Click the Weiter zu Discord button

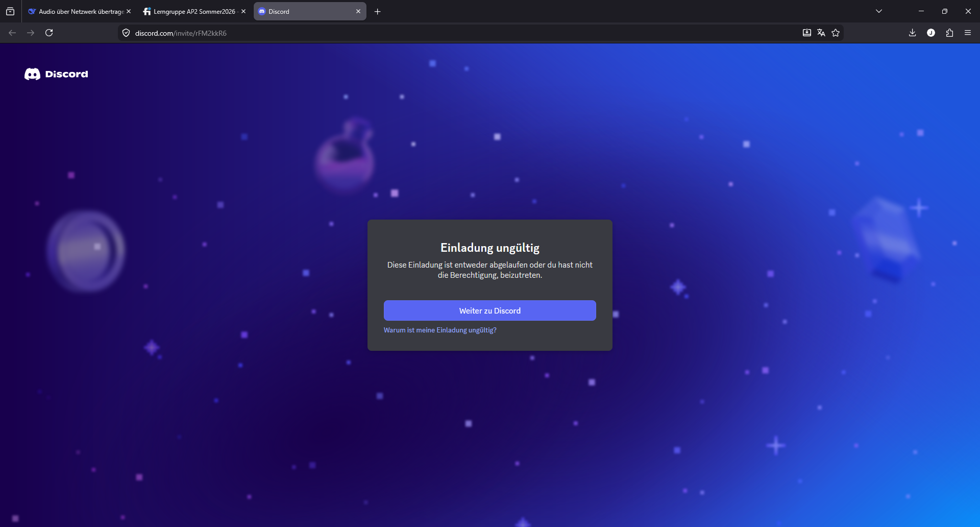point(489,310)
